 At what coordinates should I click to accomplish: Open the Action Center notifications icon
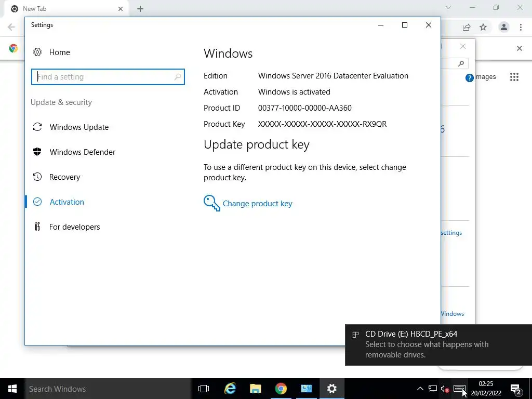(516, 389)
